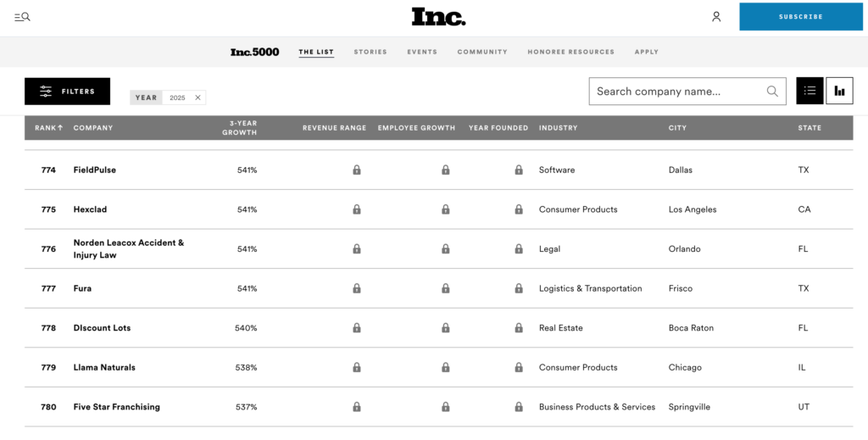This screenshot has width=868, height=440.
Task: Open the DIscount Lots company link
Action: pyautogui.click(x=102, y=327)
